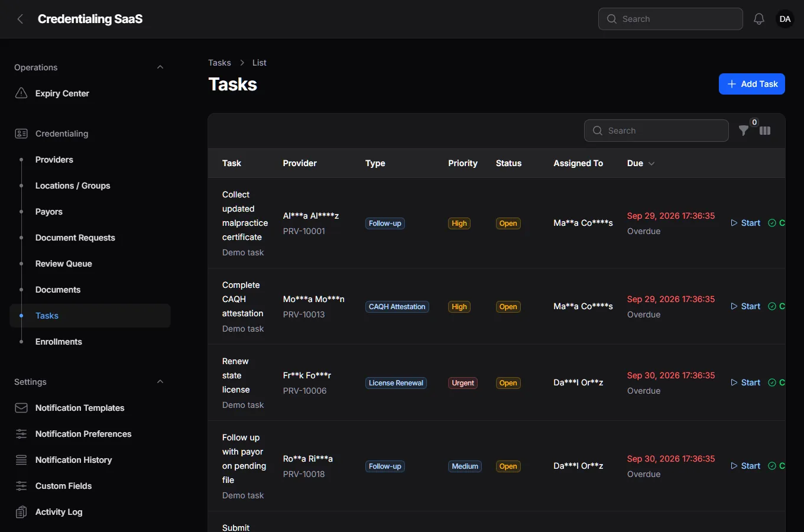
Task: Click the CAQH Attestation type badge
Action: click(x=397, y=307)
